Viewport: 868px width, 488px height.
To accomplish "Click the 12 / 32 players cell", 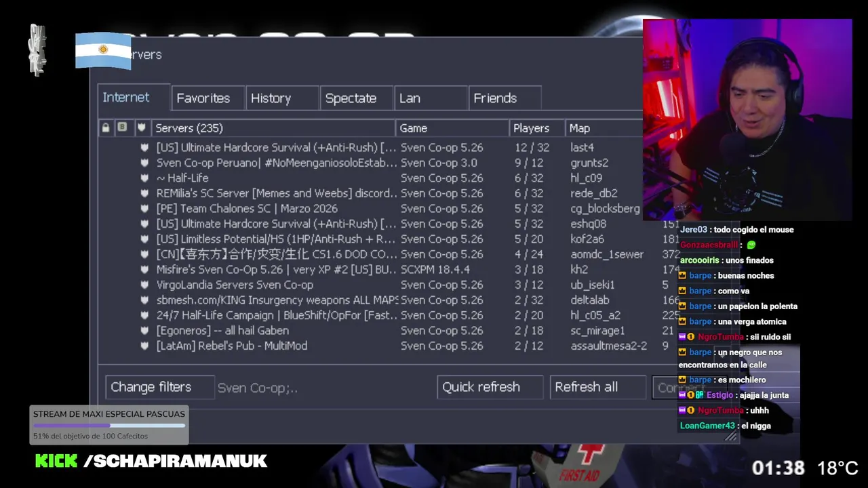I will [532, 147].
